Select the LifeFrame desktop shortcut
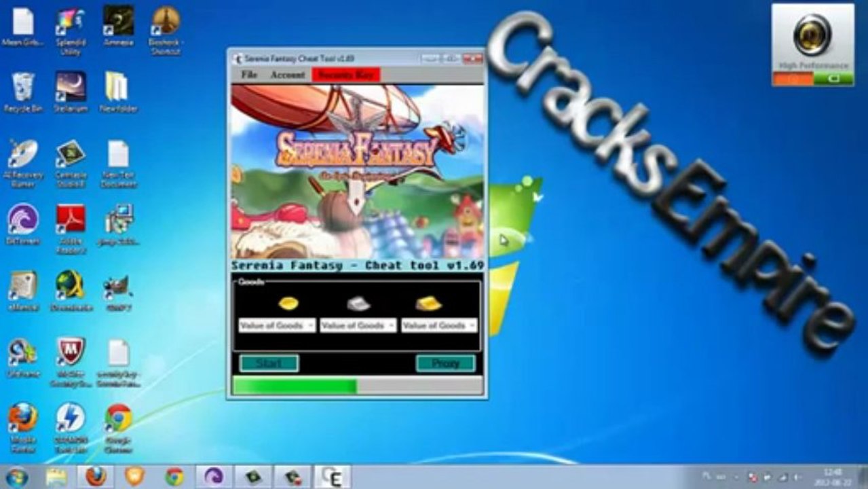868x489 pixels. [23, 358]
